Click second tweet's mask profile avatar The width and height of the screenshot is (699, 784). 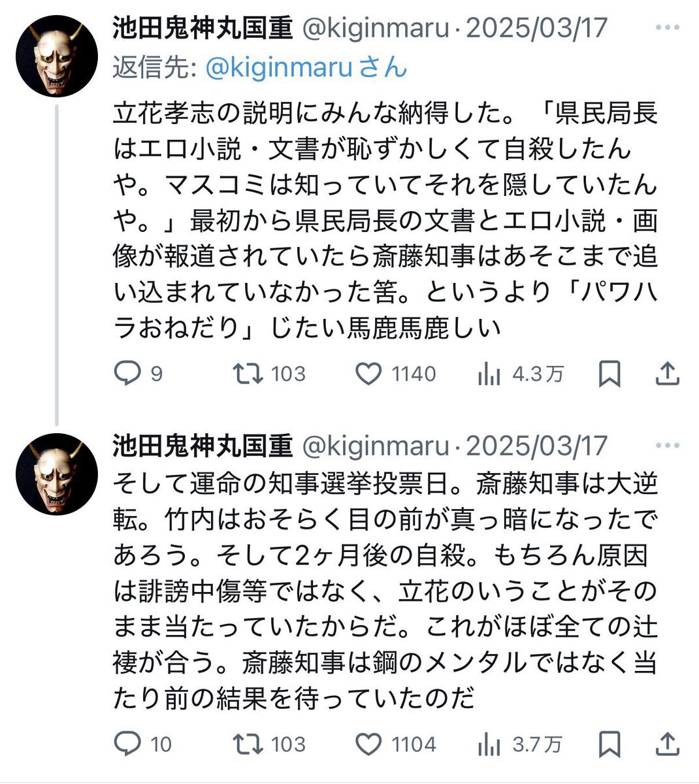coord(57,473)
